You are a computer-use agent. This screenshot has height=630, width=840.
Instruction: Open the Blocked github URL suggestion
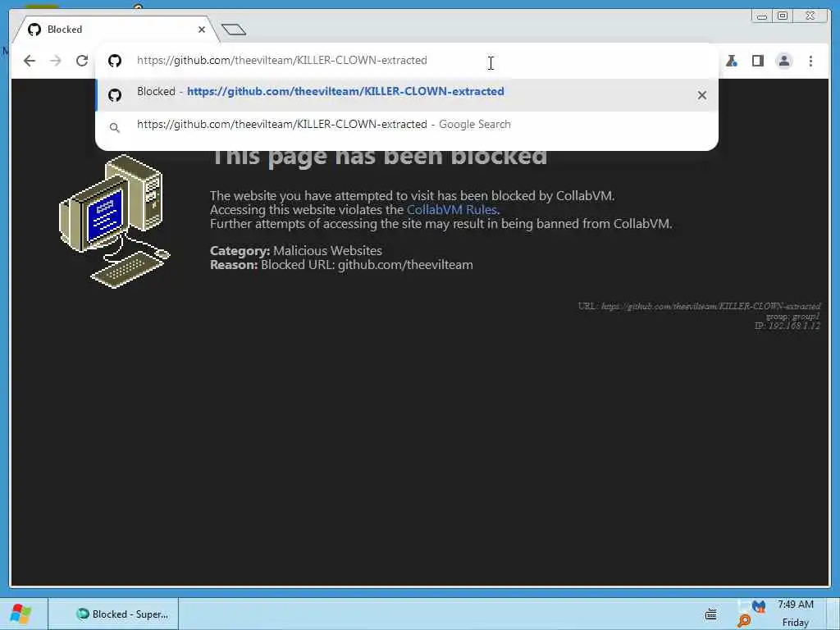coord(407,95)
